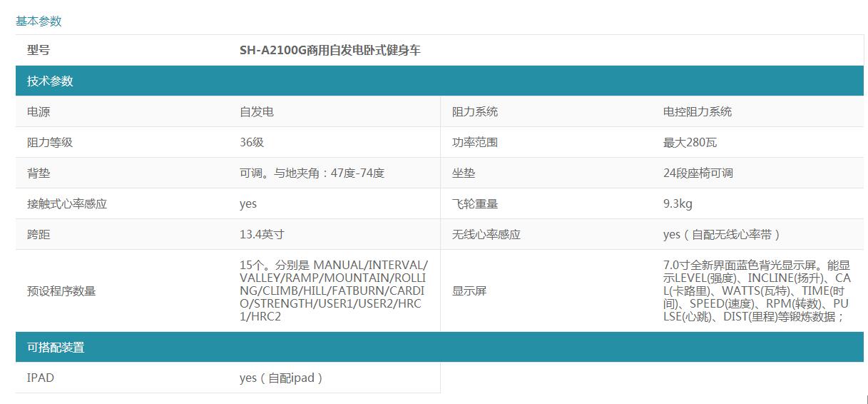The height and width of the screenshot is (404, 868).
Task: Select the 无线心率感应 value yes（自配无线心率带）
Action: (x=722, y=234)
